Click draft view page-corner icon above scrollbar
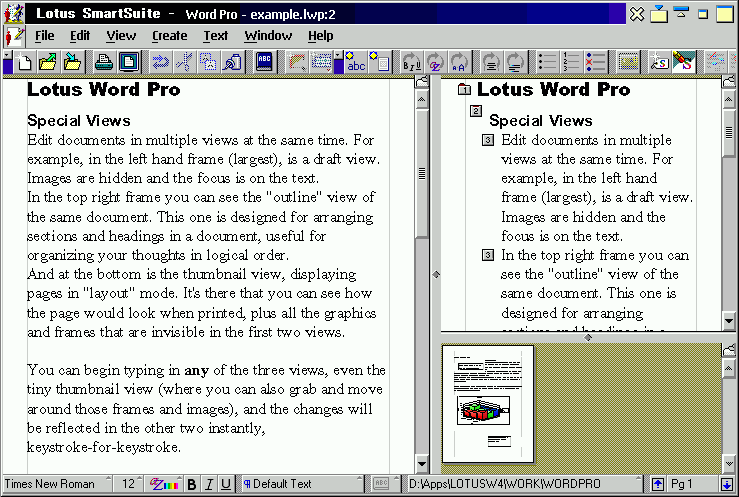Image resolution: width=739 pixels, height=497 pixels. coord(422,82)
